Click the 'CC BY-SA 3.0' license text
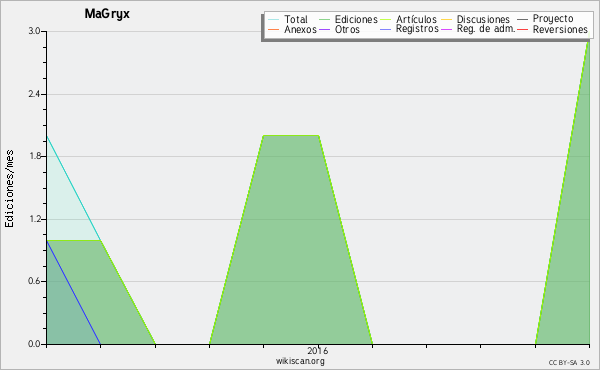This screenshot has width=600, height=370. 569,362
